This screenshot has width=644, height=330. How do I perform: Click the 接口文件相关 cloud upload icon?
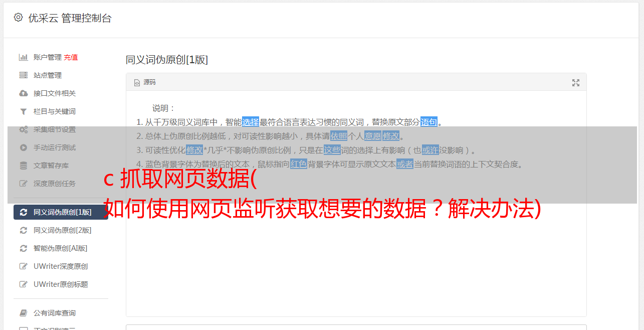point(23,93)
